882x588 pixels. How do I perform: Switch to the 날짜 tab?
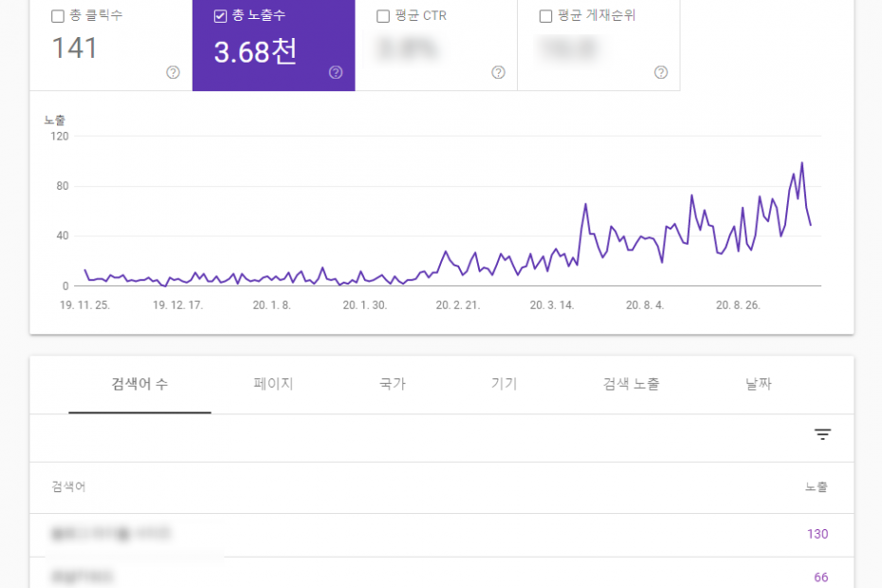pyautogui.click(x=759, y=384)
